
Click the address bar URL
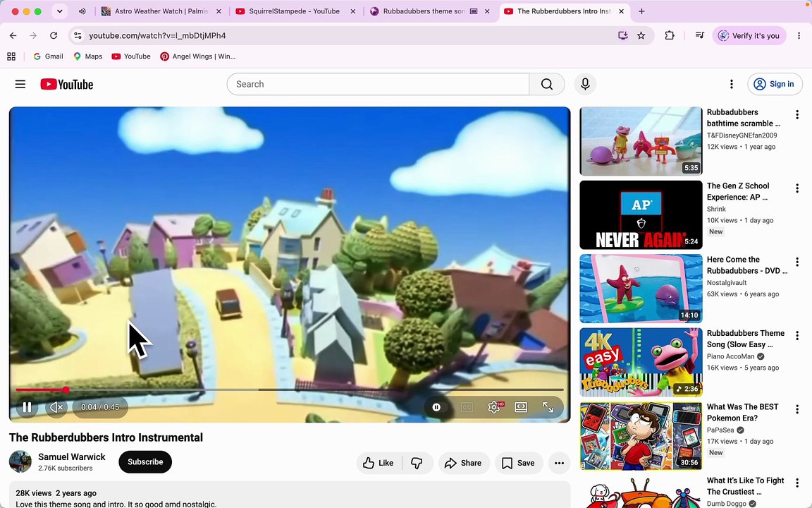(157, 35)
